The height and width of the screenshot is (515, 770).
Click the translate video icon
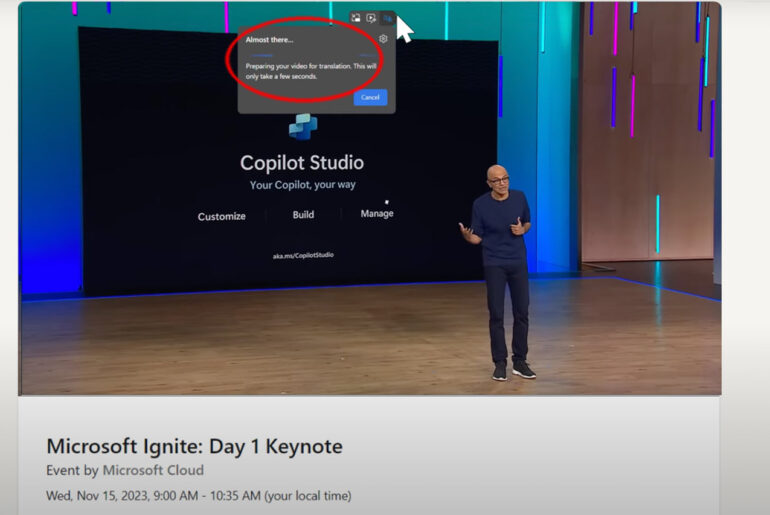click(x=387, y=18)
